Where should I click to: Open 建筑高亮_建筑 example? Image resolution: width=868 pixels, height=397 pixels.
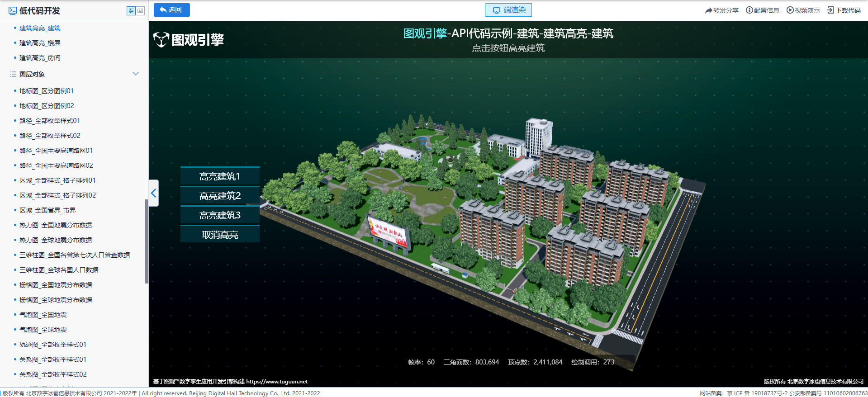pos(40,28)
